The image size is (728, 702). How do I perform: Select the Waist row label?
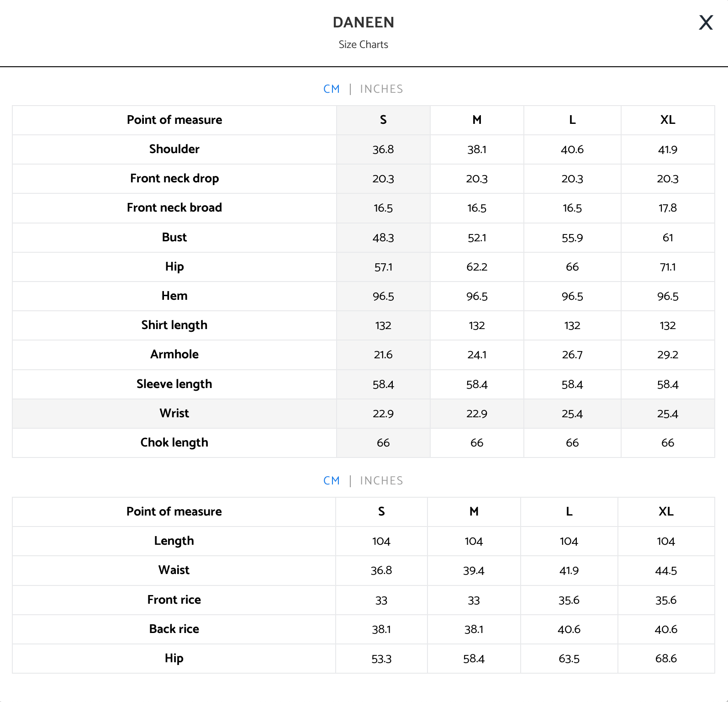(x=174, y=570)
